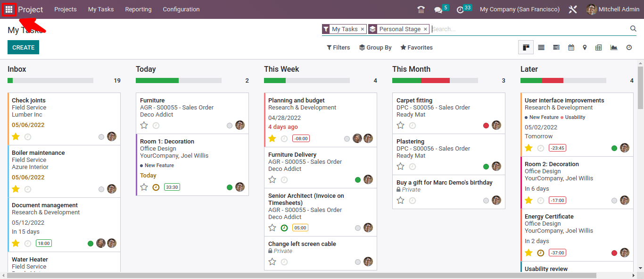644x279 pixels.
Task: Toggle priority star on Check joints
Action: coord(16,136)
